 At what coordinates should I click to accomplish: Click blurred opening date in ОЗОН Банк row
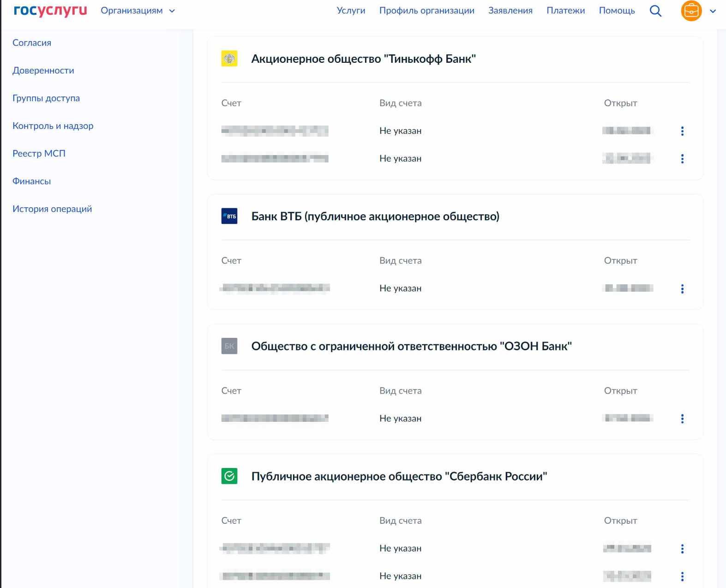pos(628,418)
